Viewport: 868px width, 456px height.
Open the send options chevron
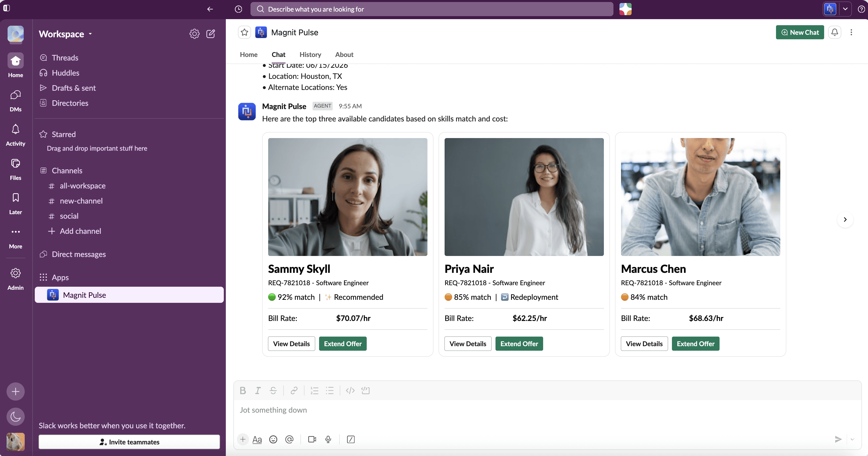852,439
